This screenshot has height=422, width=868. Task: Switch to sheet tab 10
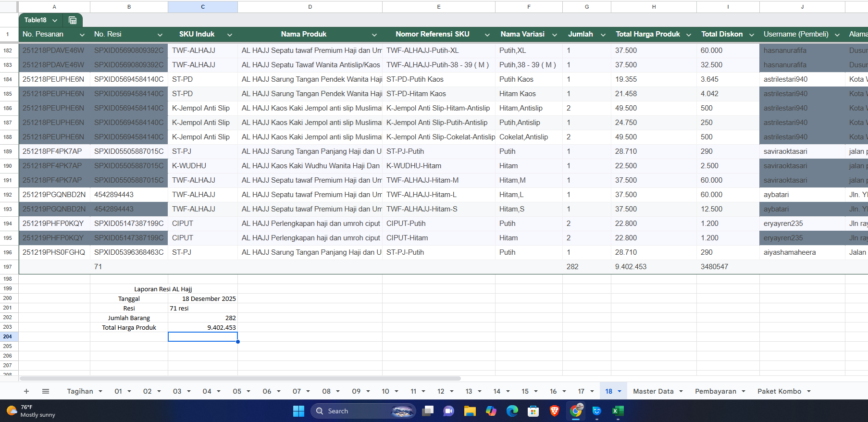tap(385, 391)
